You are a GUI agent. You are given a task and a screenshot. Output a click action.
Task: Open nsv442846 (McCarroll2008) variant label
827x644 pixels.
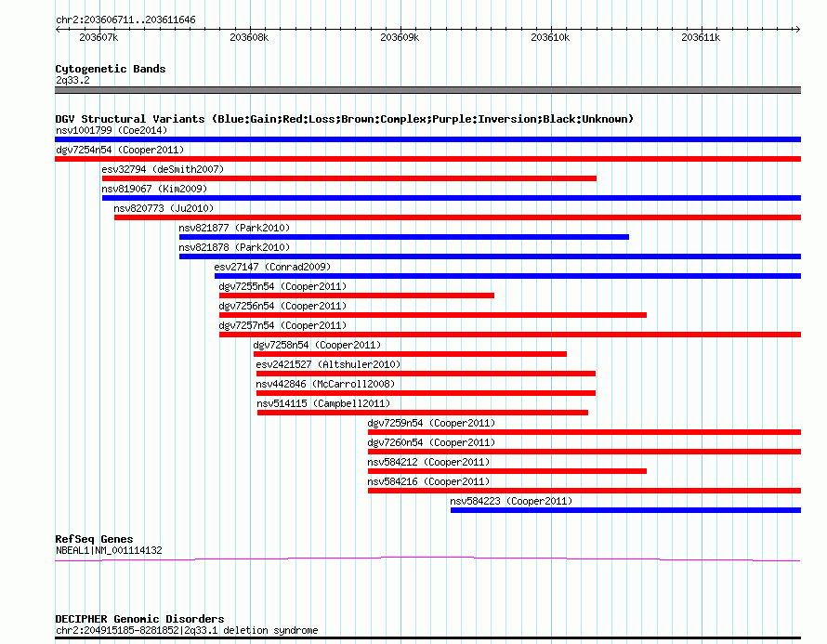[325, 384]
